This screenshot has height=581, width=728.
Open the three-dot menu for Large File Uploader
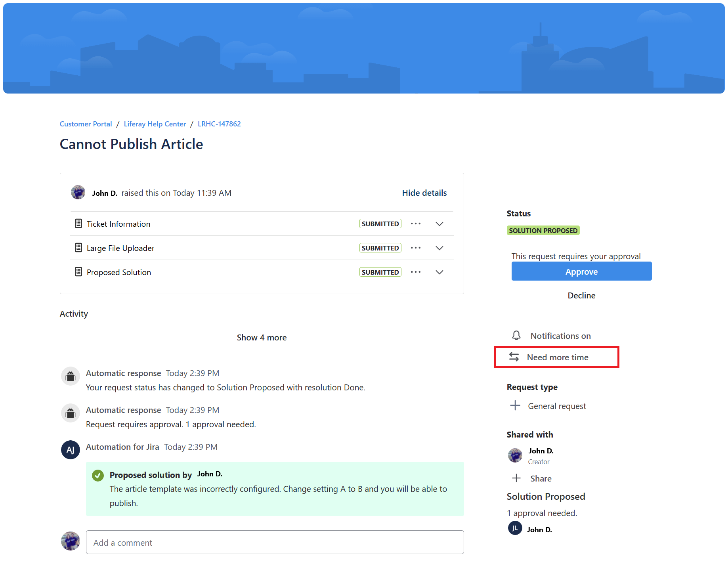coord(415,248)
